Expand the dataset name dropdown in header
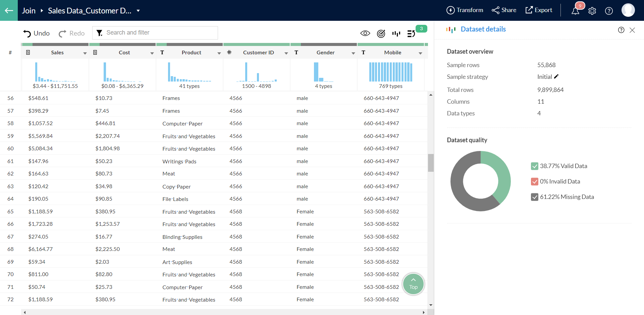The image size is (644, 315). [138, 11]
